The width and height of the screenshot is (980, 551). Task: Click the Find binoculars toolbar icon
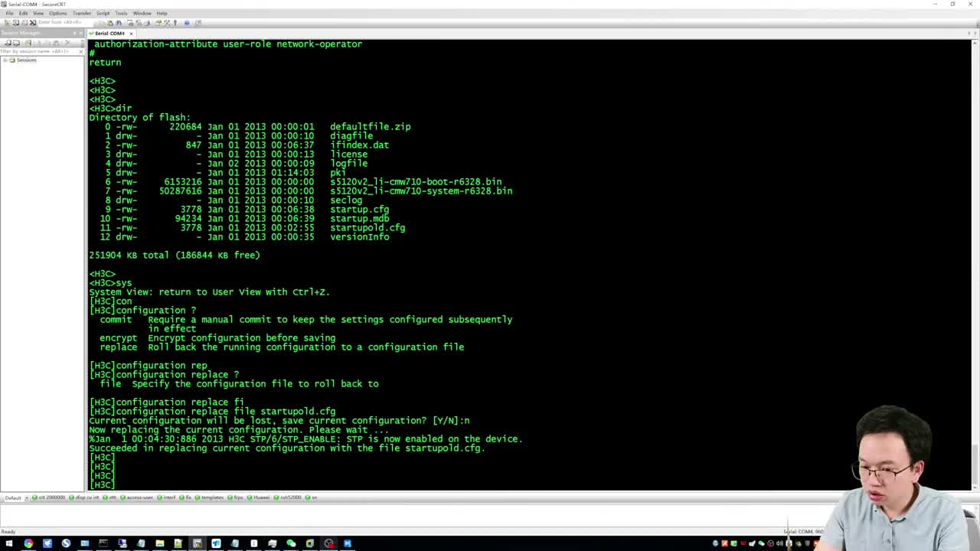[x=119, y=22]
